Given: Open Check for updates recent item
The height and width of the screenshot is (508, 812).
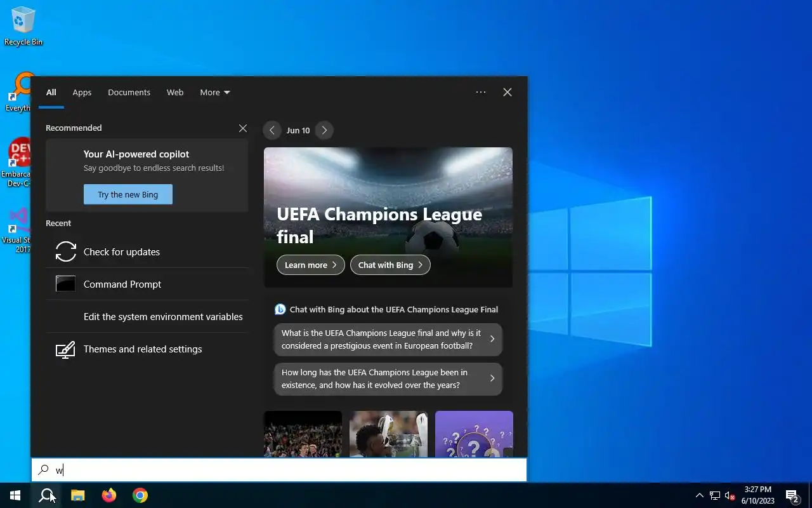Looking at the screenshot, I should pos(147,251).
